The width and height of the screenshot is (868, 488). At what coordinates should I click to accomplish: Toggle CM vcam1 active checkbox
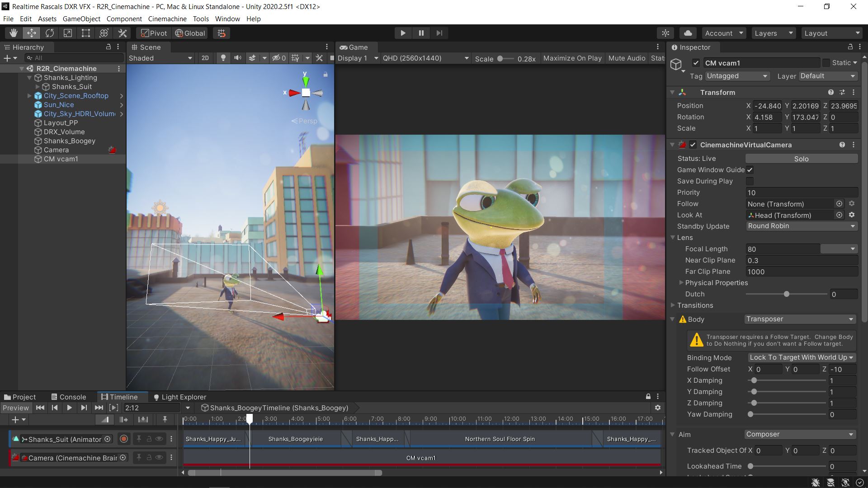(696, 63)
